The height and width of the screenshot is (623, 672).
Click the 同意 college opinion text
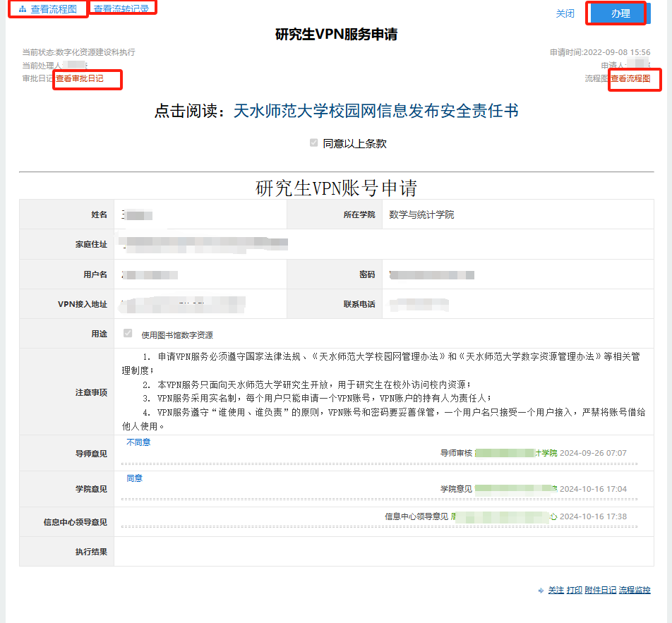(134, 478)
